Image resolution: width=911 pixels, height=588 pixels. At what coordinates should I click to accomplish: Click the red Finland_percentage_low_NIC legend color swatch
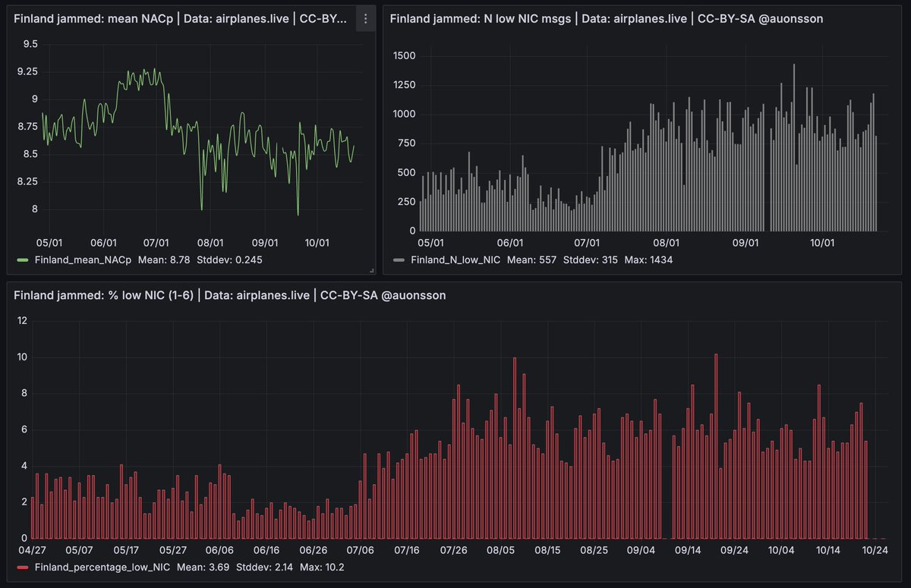tap(22, 567)
